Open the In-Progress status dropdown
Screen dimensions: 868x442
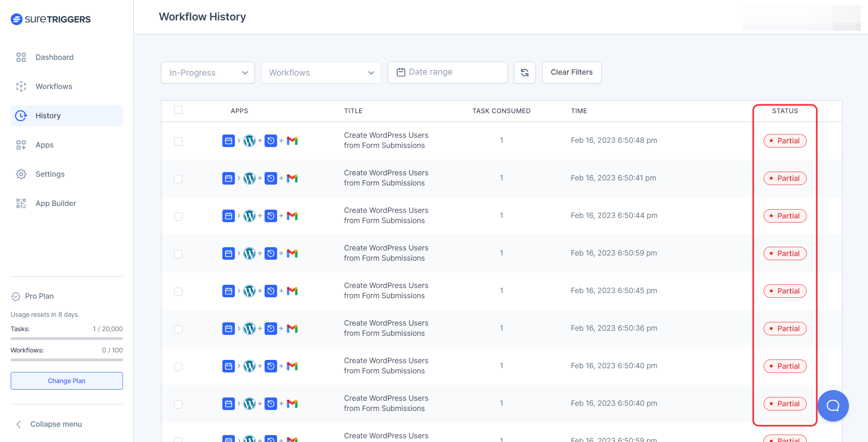[207, 73]
